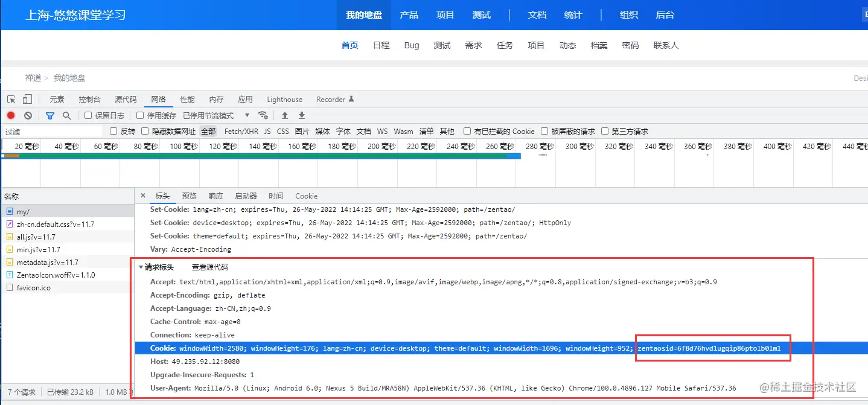Click the zh-cn.default.css file icon
This screenshot has height=405, width=868.
10,225
